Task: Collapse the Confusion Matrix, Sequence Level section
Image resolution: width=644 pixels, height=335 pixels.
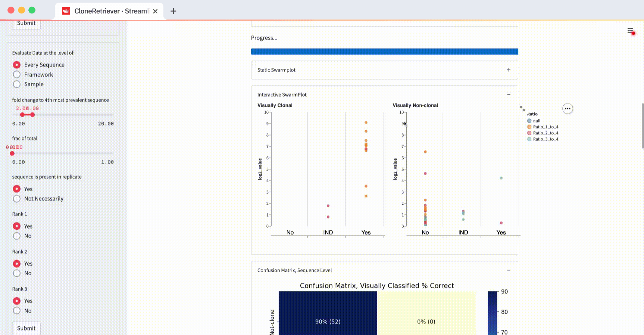Action: coord(508,270)
